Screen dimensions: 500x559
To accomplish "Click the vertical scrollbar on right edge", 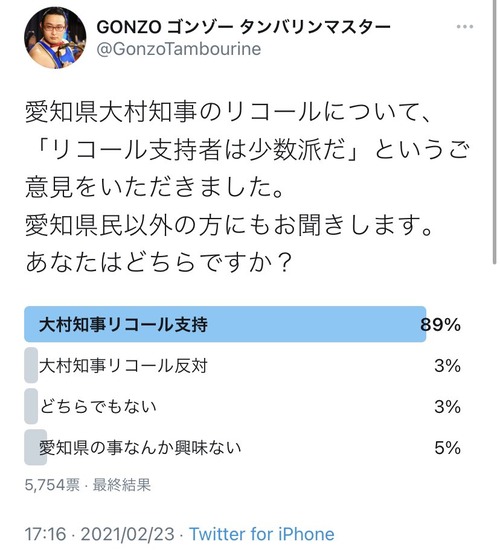I will 495,132.
